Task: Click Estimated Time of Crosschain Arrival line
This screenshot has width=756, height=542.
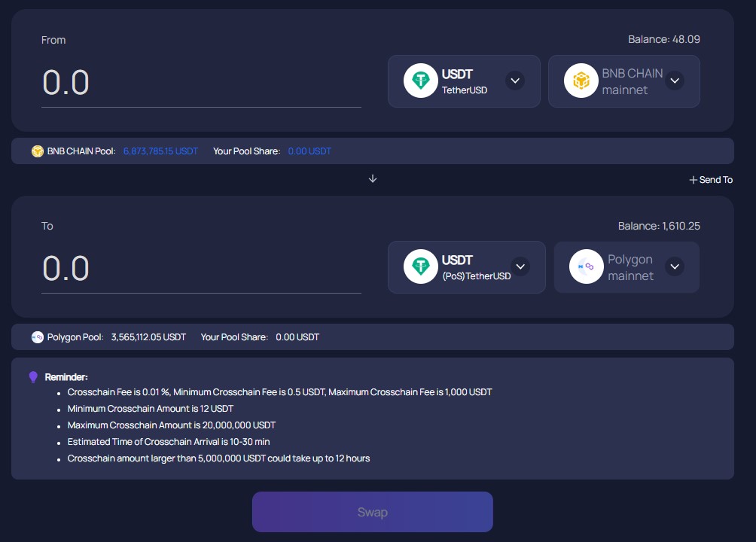Action: (169, 442)
